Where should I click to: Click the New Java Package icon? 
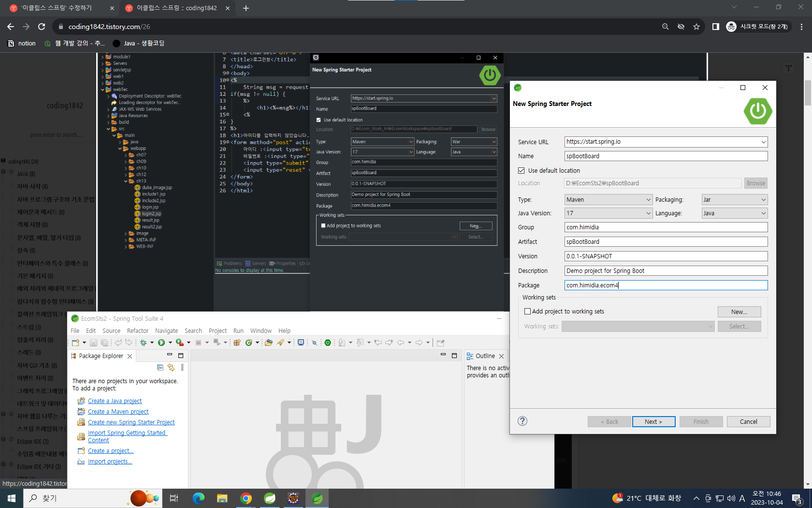(x=237, y=343)
